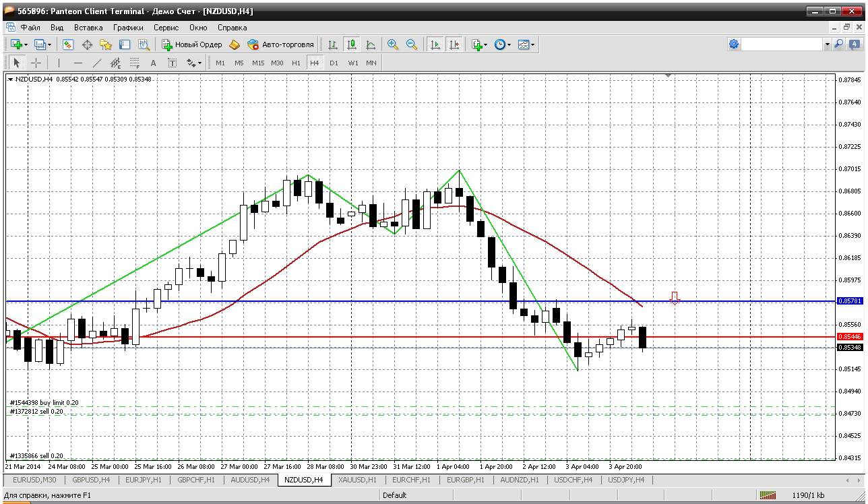Open the MetaEditor book icon
Image resolution: width=868 pixels, height=504 pixels.
pos(235,44)
